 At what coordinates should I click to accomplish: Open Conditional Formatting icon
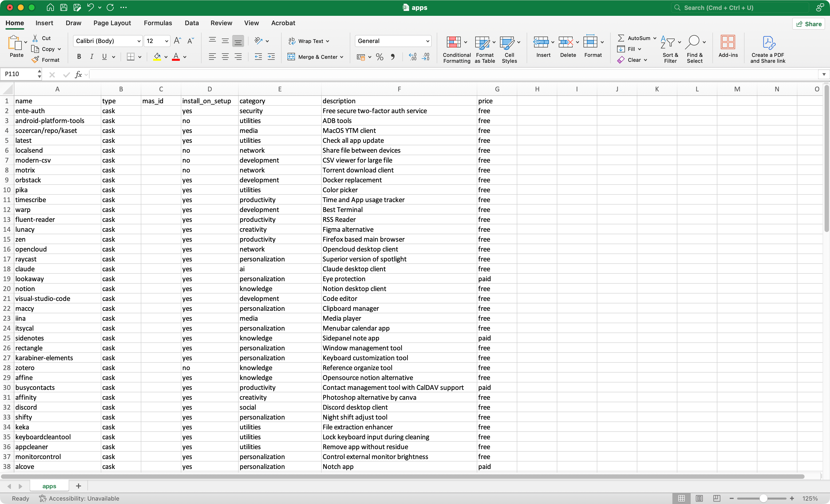pos(453,42)
